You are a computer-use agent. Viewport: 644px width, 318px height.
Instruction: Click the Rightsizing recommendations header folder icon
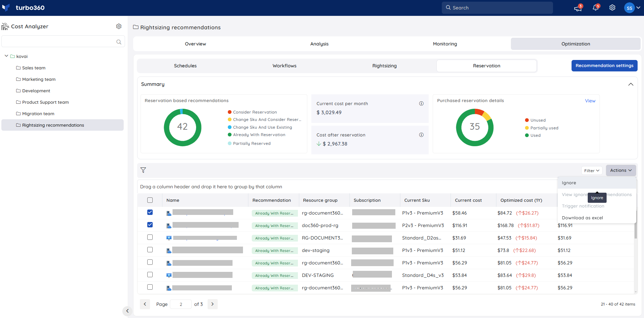[x=136, y=27]
